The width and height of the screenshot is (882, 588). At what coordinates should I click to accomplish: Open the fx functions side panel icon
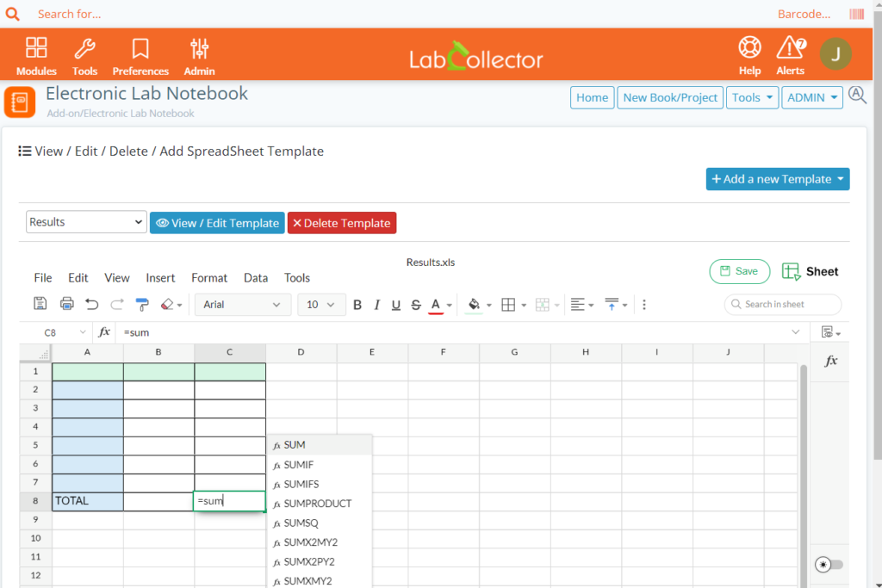[x=830, y=361]
